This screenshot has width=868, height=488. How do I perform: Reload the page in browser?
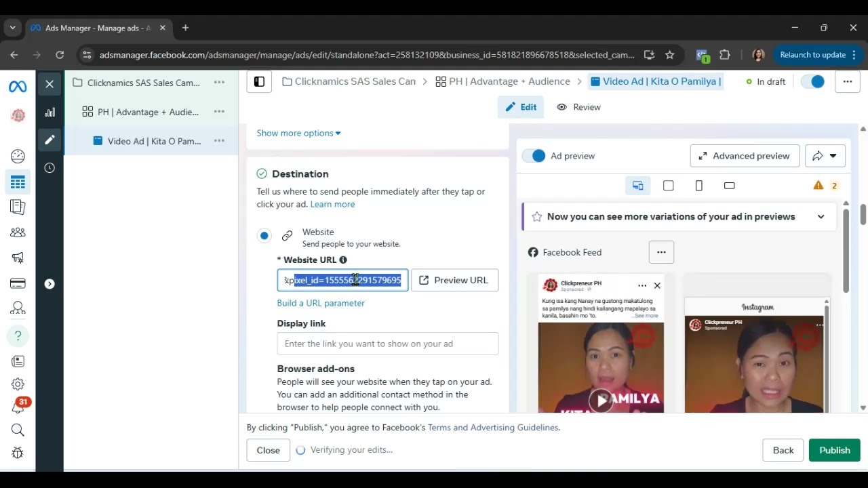[60, 55]
